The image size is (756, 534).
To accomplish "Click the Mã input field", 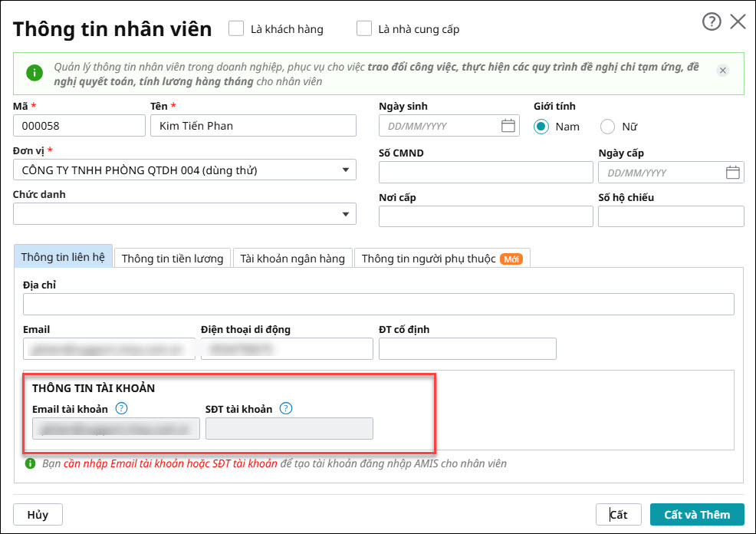I will (x=79, y=125).
